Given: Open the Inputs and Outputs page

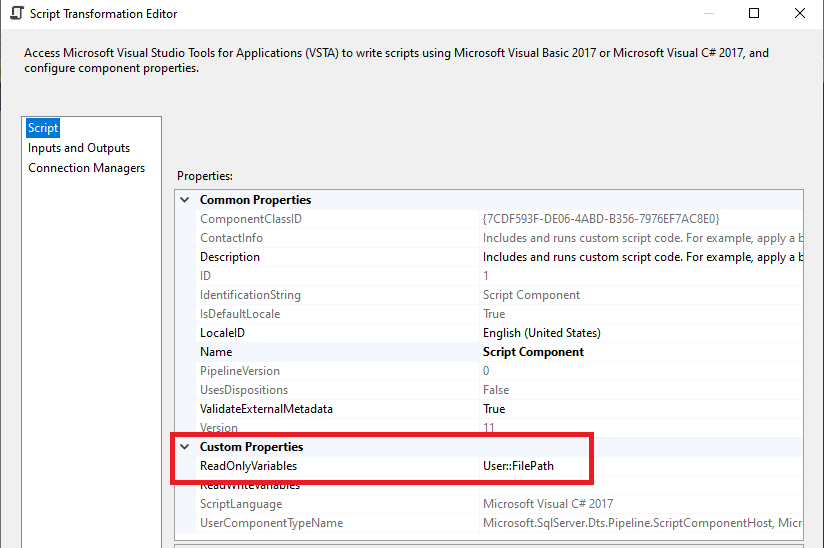Looking at the screenshot, I should [x=79, y=148].
